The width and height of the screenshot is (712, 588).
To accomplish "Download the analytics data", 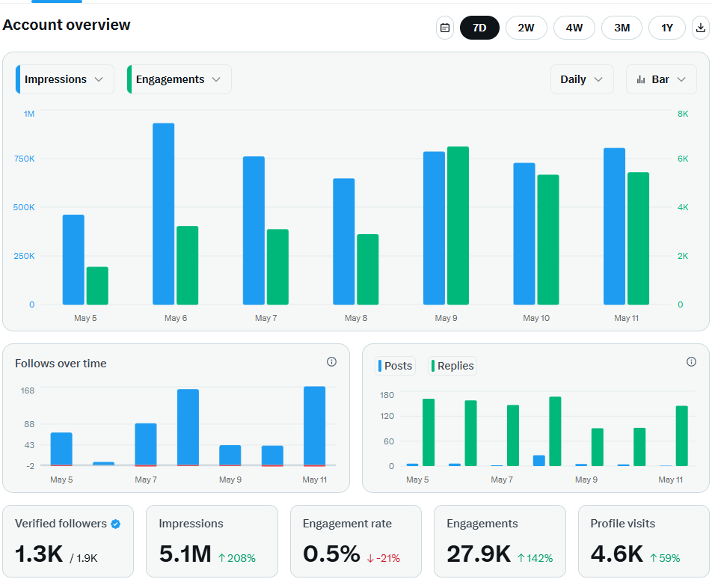I will tap(701, 28).
